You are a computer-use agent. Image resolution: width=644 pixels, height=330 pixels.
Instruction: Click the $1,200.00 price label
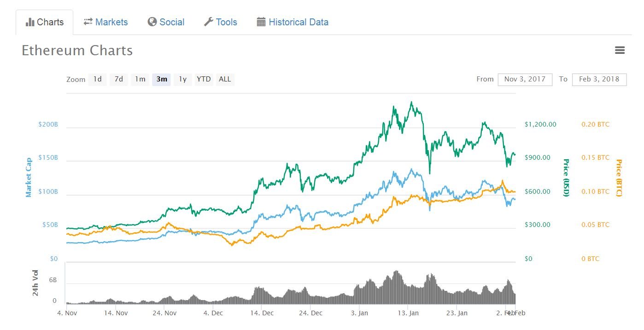540,124
